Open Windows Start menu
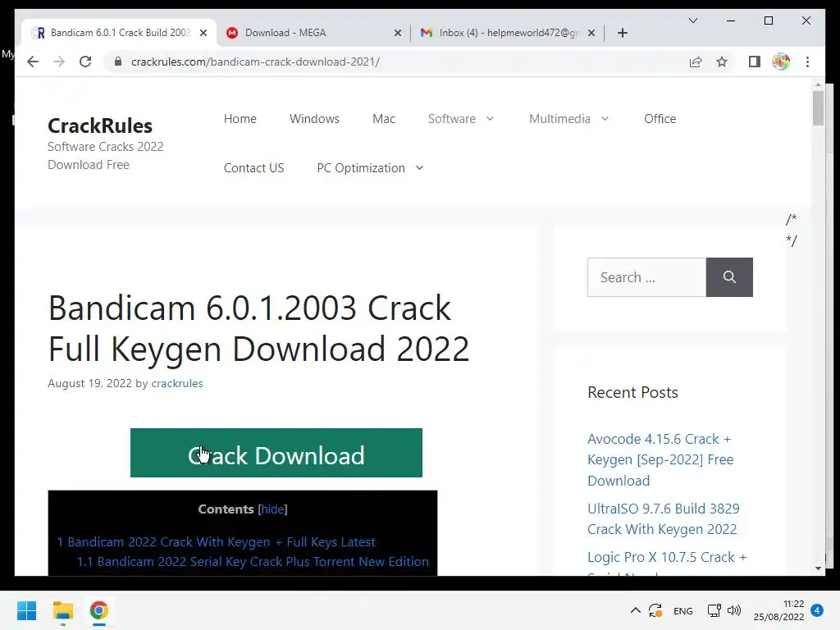The image size is (840, 630). pyautogui.click(x=26, y=610)
